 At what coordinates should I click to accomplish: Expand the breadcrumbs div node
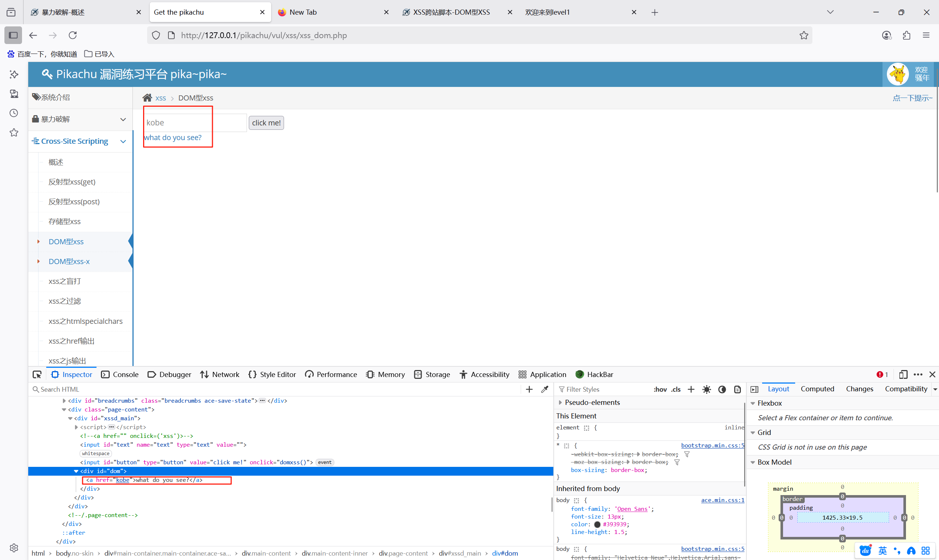(x=64, y=401)
